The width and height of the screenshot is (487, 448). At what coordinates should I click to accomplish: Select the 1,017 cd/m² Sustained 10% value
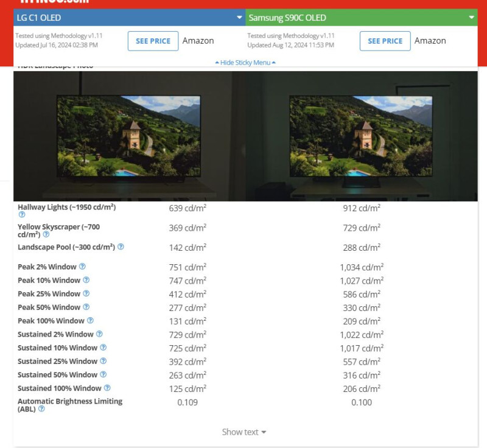(x=362, y=348)
